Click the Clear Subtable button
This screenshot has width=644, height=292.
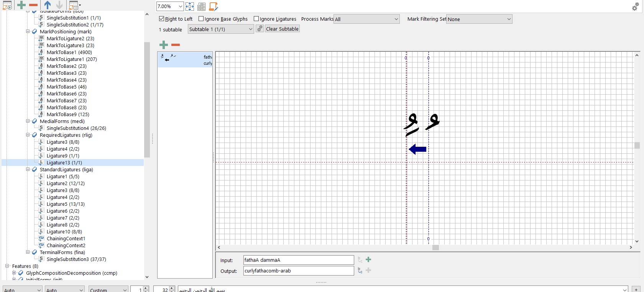click(282, 29)
